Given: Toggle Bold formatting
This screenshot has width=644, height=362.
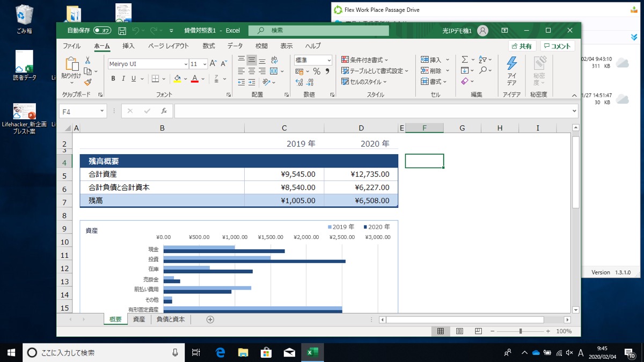Looking at the screenshot, I should [x=113, y=78].
